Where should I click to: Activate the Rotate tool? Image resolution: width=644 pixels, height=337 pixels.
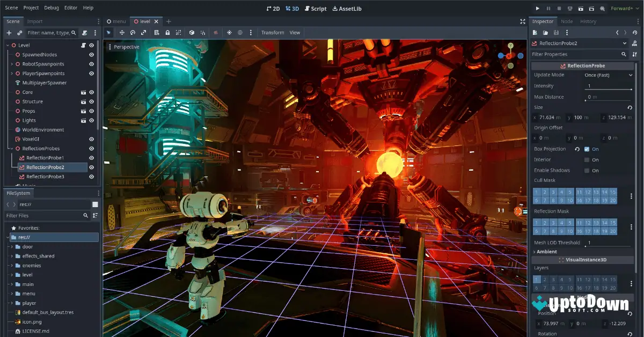(133, 33)
